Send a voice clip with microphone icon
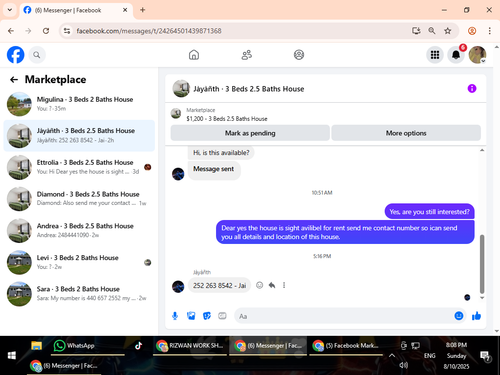Viewport: 500px width, 375px height. [x=175, y=316]
